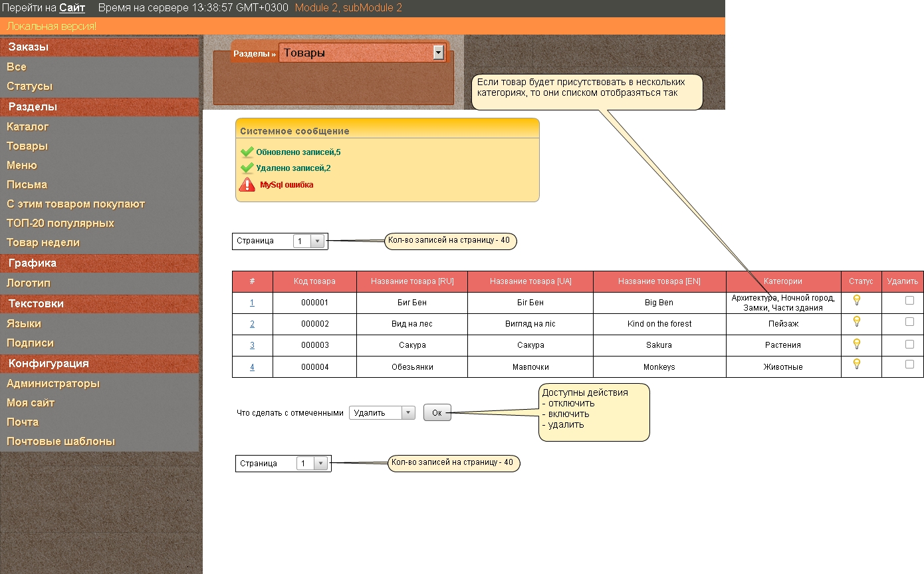Click the Kind on the forest cell
924x574 pixels.
(x=659, y=324)
